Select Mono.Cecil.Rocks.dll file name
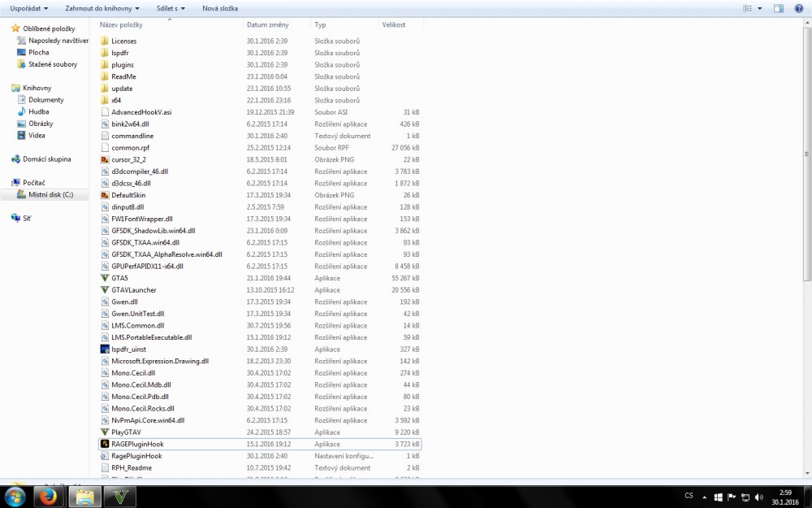Viewport: 812px width, 508px height. coord(143,409)
